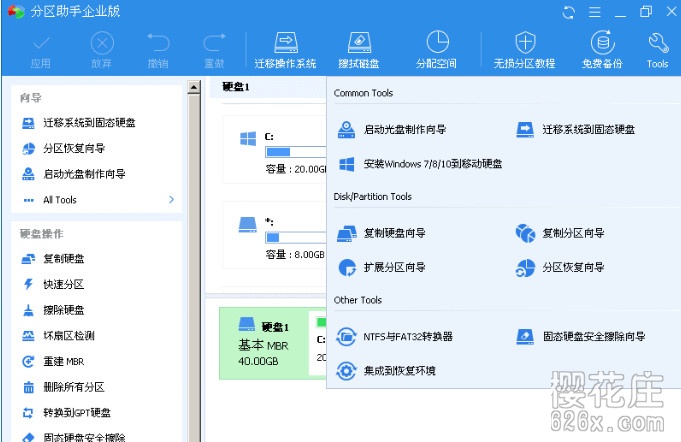Click the 应用 (Apply) toolbar icon
Viewport: 681px width, 442px height.
tap(40, 50)
